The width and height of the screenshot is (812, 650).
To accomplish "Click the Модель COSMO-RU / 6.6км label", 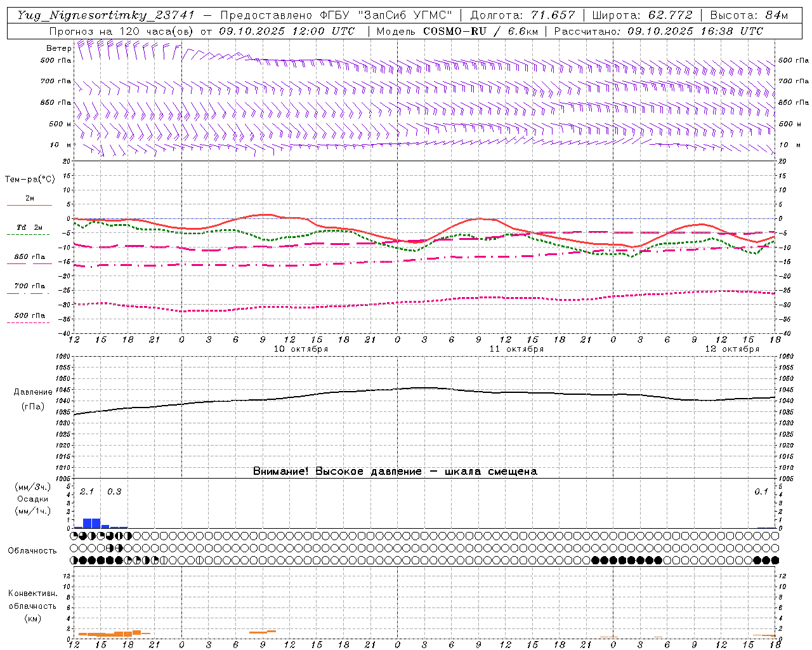I will 457,31.
